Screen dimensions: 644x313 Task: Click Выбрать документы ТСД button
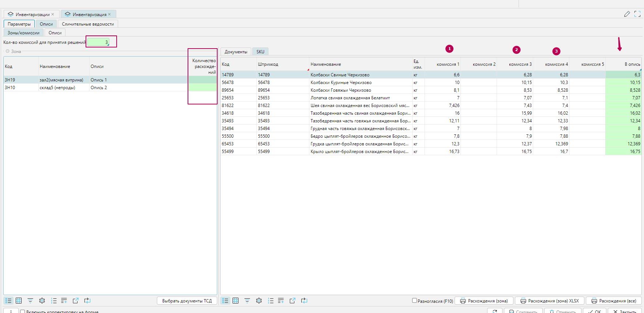click(187, 301)
